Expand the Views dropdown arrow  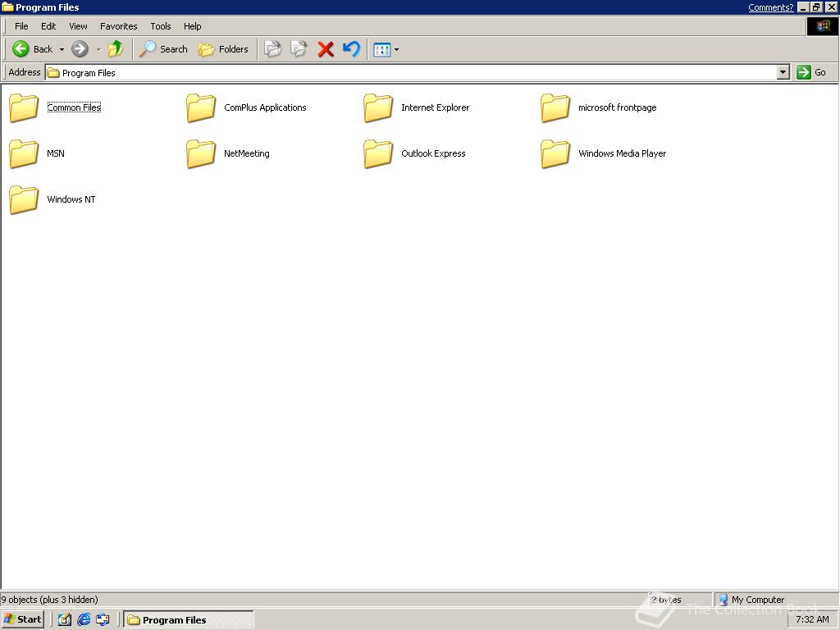click(x=396, y=50)
